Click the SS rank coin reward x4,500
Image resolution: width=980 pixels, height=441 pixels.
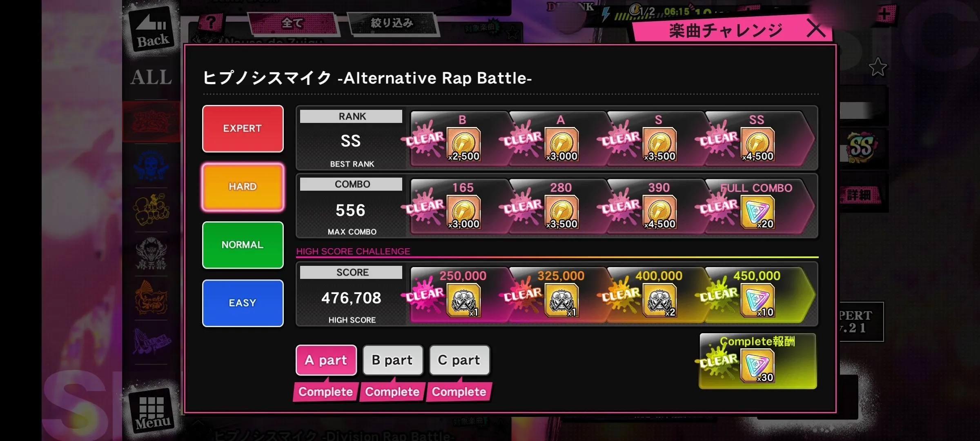tap(758, 145)
